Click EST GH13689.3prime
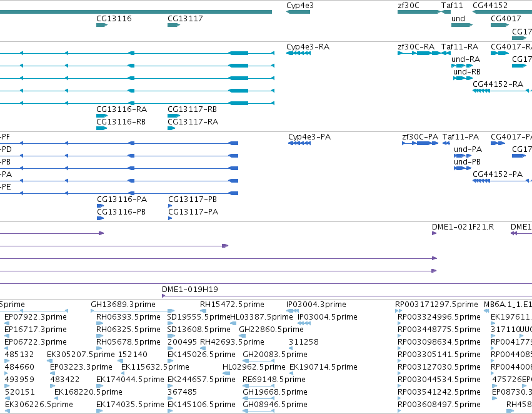The width and height of the screenshot is (532, 414). (123, 305)
